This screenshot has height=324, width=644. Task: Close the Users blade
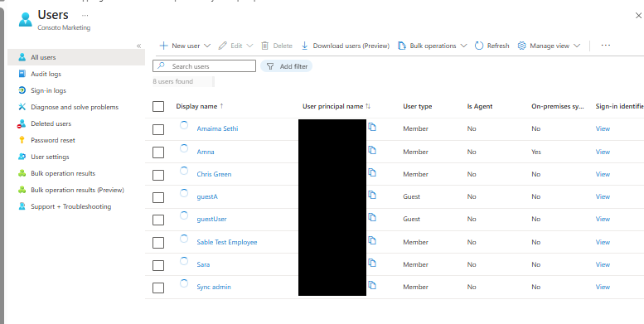click(638, 16)
